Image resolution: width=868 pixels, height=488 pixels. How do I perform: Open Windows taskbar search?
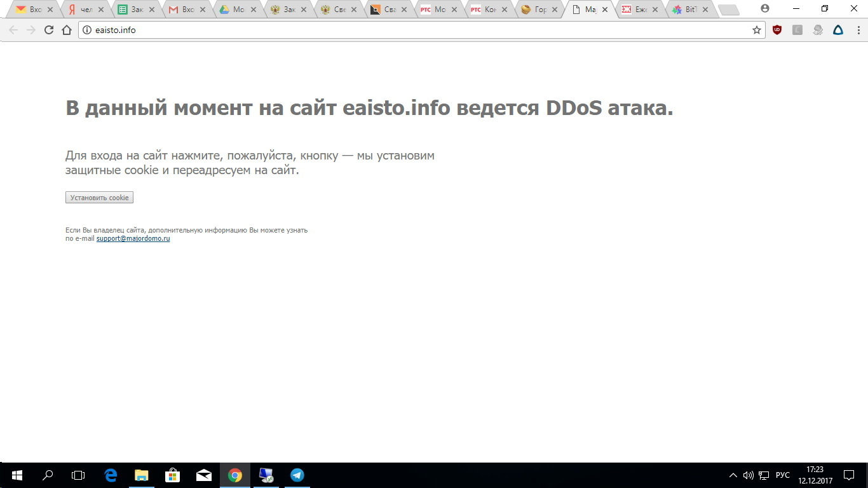[48, 475]
